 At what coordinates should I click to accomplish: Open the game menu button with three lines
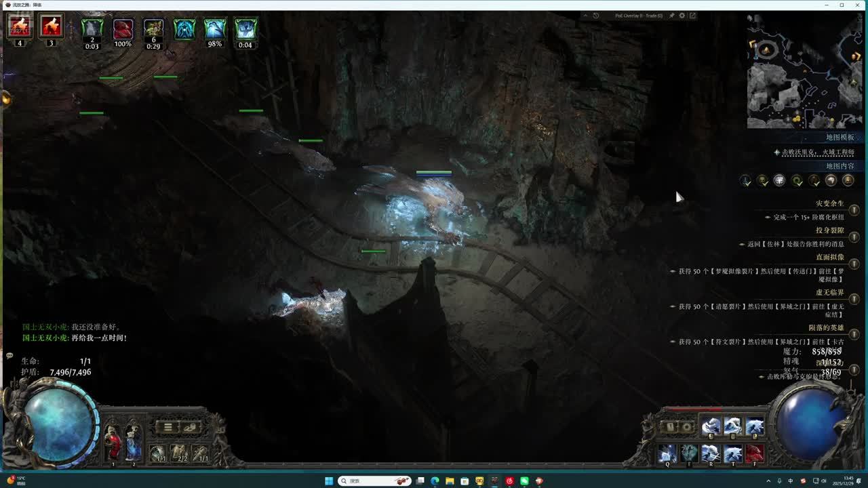point(168,427)
